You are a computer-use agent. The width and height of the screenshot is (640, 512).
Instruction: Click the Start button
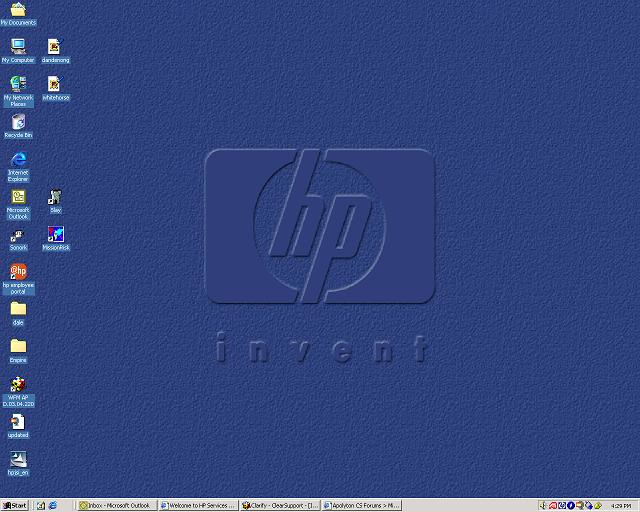(x=15, y=505)
